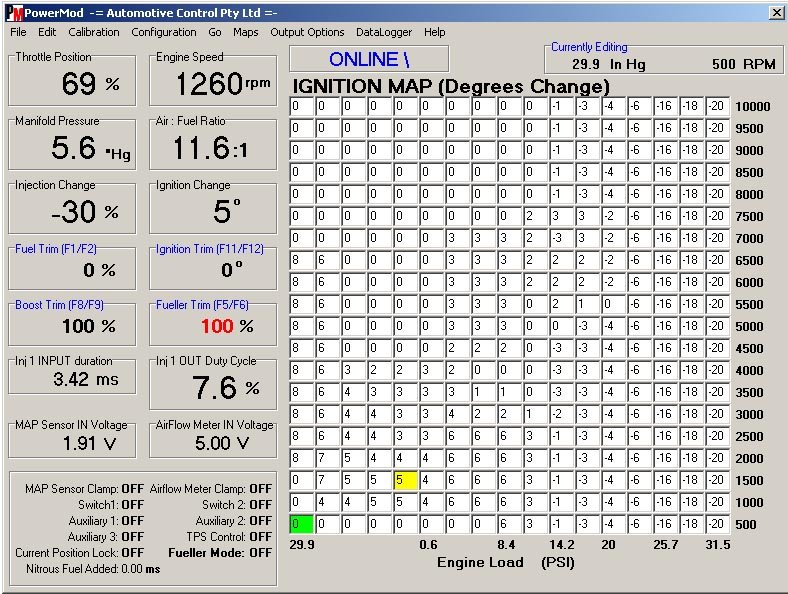
Task: Click the 10000 RPM row label
Action: click(x=753, y=107)
